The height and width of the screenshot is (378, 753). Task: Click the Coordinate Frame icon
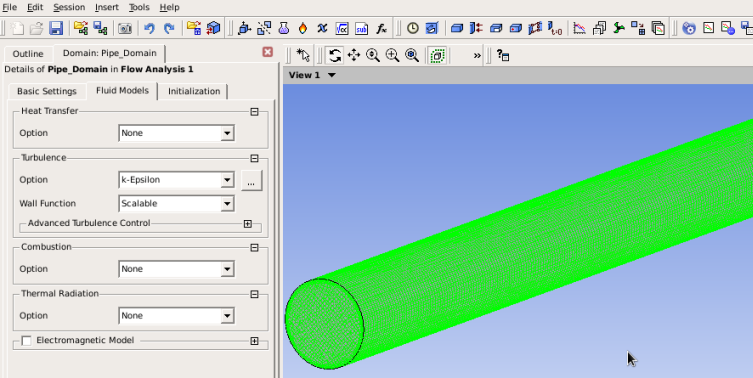[244, 28]
